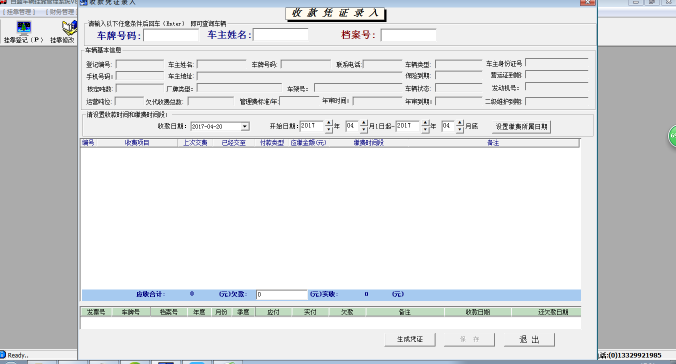This screenshot has height=364, width=676.
Task: Click the 车主地址 field in vehicle info
Action: pos(299,76)
